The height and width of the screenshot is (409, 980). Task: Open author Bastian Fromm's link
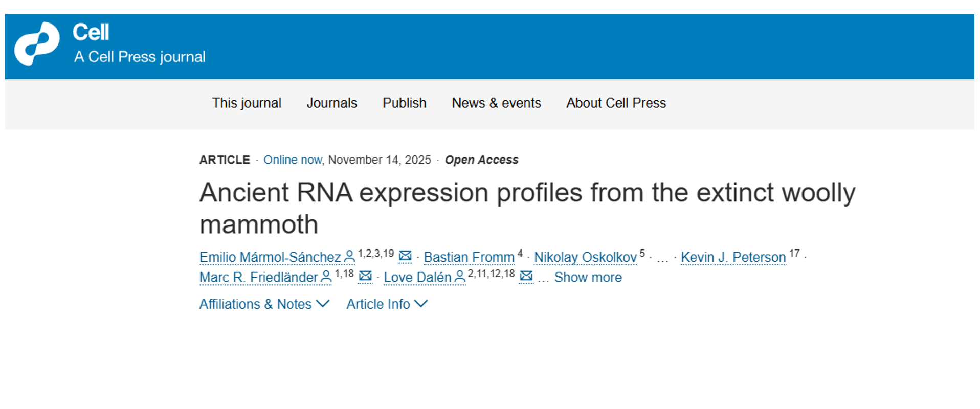(x=469, y=257)
